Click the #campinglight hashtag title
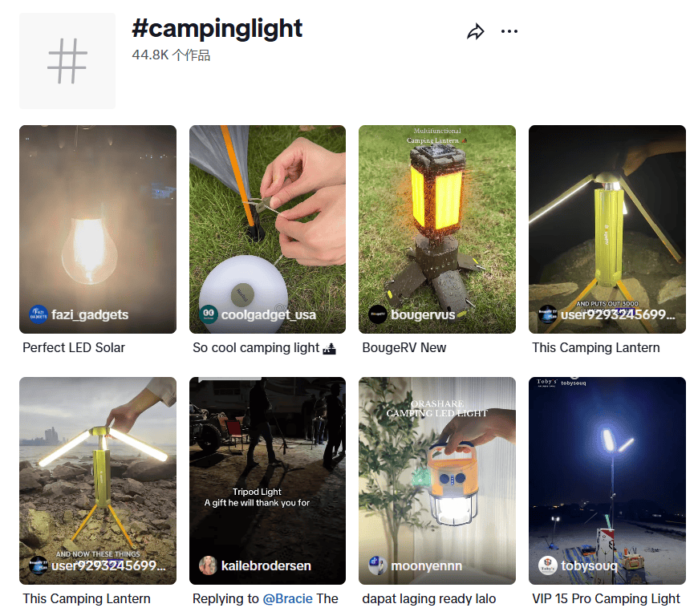698x616 pixels. click(x=217, y=29)
